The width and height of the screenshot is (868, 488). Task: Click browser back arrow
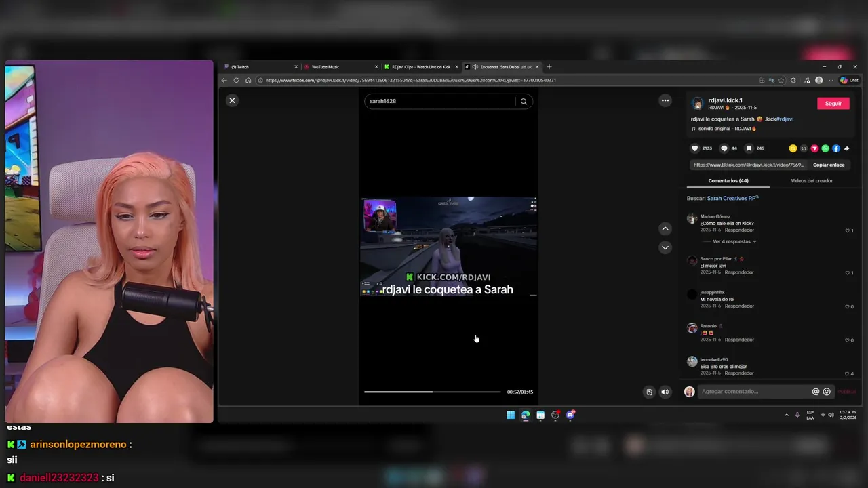pyautogui.click(x=224, y=80)
